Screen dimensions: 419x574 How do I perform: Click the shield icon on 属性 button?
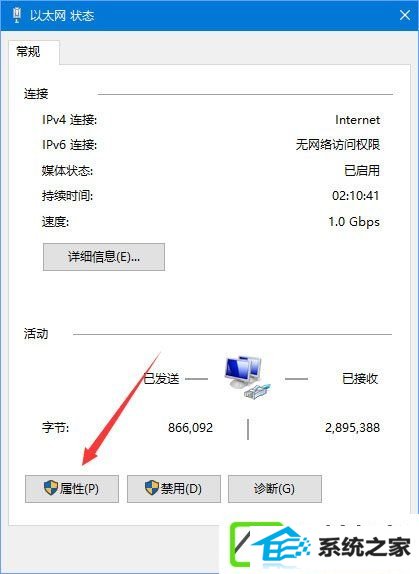pyautogui.click(x=51, y=488)
